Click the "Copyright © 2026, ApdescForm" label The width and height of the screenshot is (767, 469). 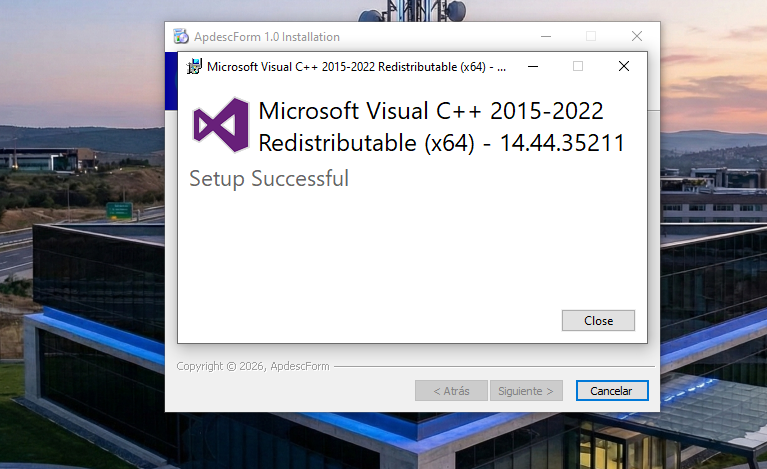(252, 367)
